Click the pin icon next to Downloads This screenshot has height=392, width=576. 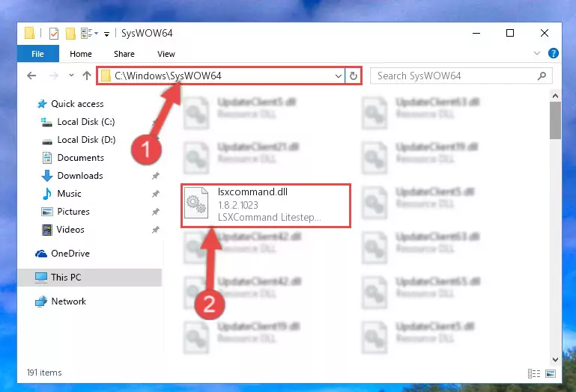click(x=155, y=177)
